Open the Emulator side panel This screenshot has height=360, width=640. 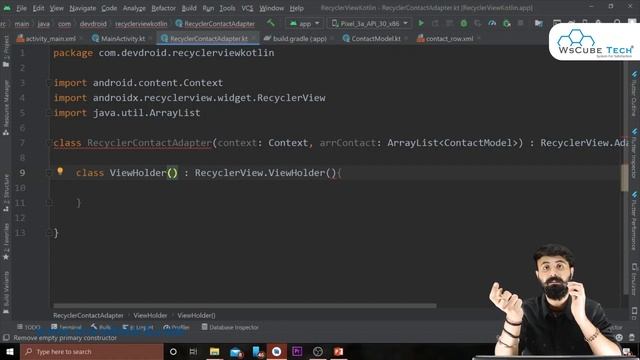click(x=634, y=280)
